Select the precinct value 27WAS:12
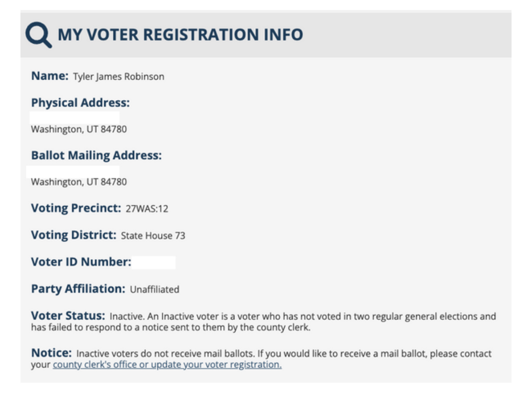 pyautogui.click(x=147, y=210)
